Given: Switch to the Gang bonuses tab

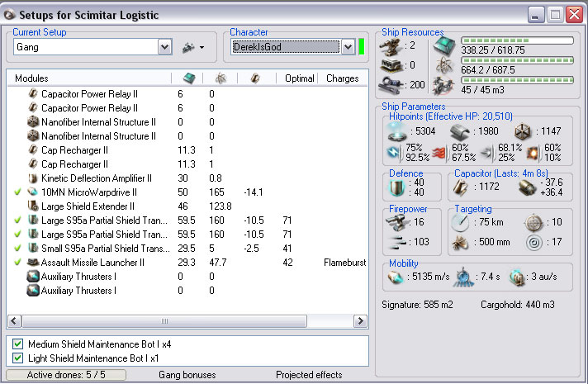Looking at the screenshot, I should pyautogui.click(x=187, y=375).
